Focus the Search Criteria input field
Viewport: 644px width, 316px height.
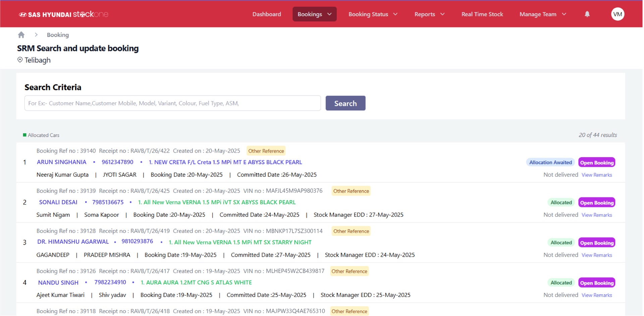172,103
